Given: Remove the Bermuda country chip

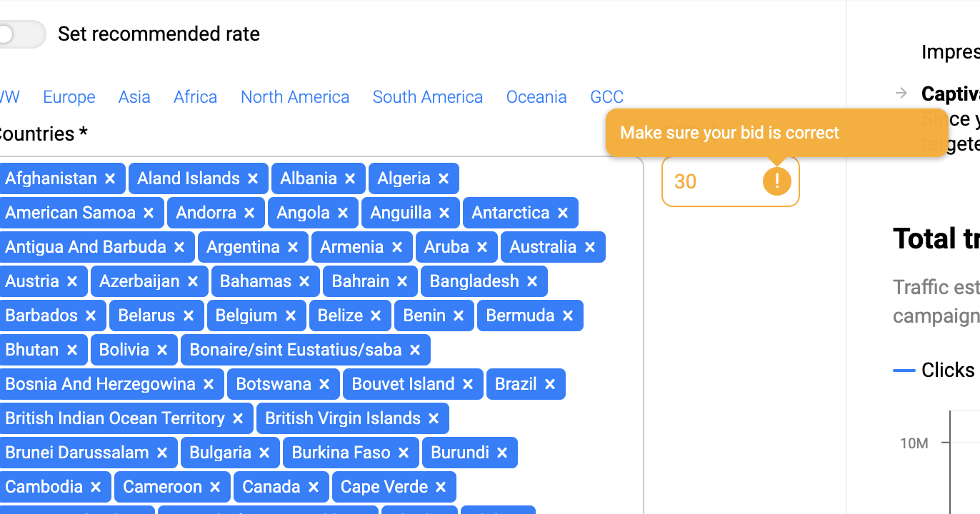Looking at the screenshot, I should 568,316.
